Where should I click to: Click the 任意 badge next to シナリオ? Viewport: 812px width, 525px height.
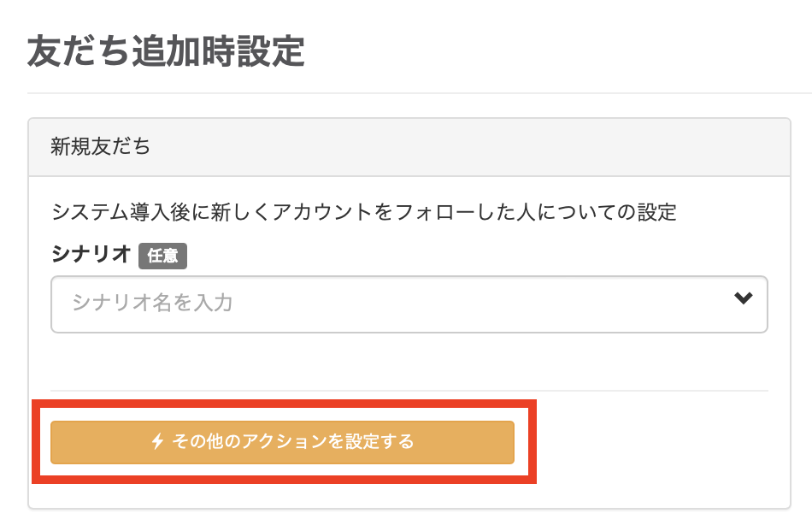click(x=162, y=255)
